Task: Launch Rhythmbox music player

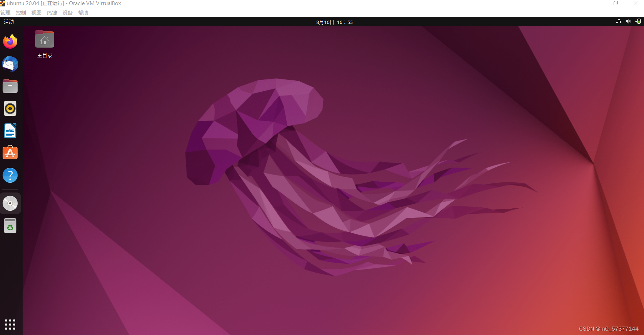Action: (x=10, y=108)
